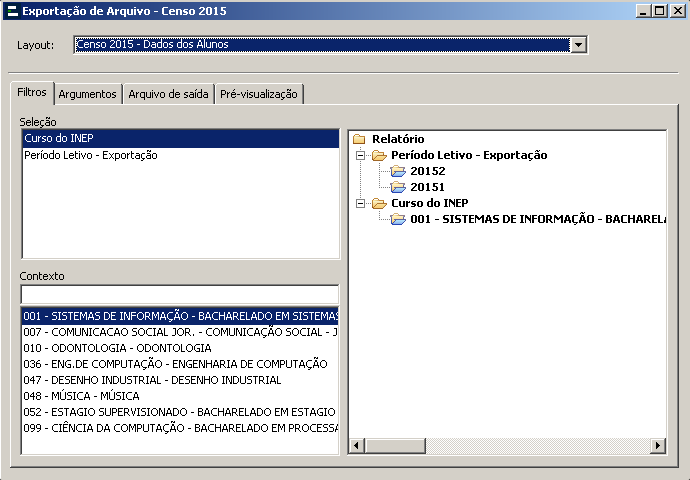
Task: Click the Contexto search input field
Action: [180, 294]
